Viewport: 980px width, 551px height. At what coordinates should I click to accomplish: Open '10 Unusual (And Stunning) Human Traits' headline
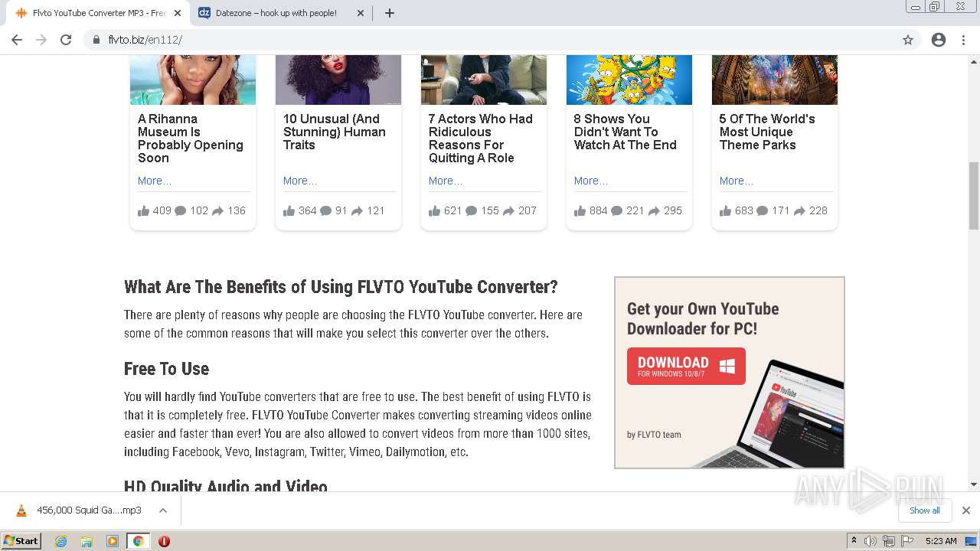(x=335, y=132)
